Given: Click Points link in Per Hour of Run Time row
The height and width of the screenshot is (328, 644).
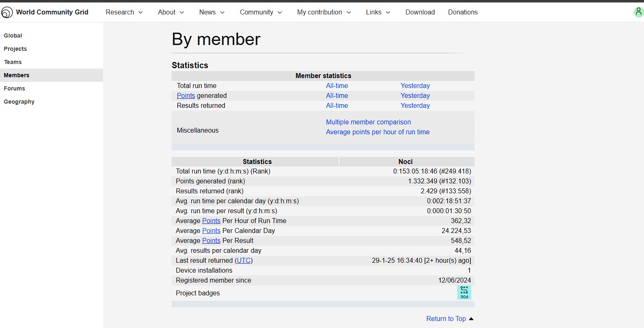Looking at the screenshot, I should [x=211, y=221].
